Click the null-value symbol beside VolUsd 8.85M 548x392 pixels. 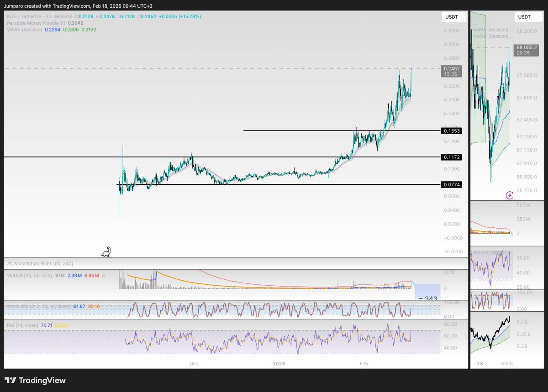pyautogui.click(x=103, y=276)
